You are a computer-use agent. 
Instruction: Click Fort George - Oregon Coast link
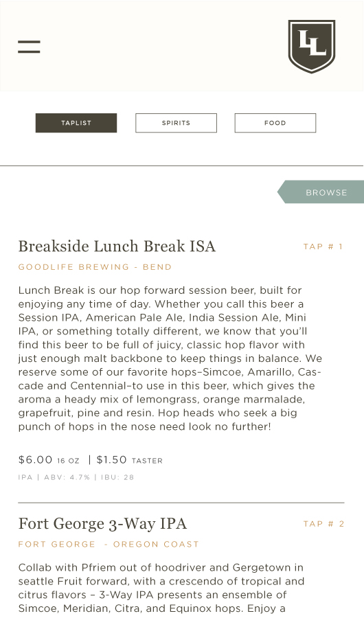pyautogui.click(x=109, y=545)
